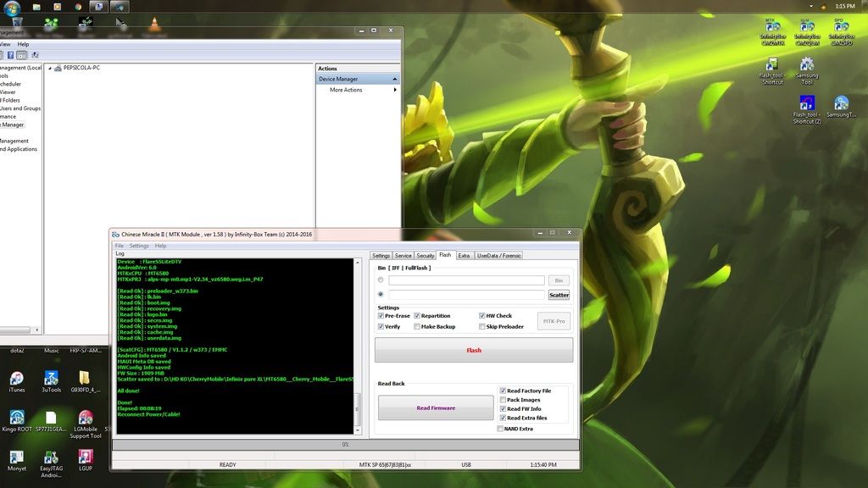
Task: Click the scatter file path input field
Action: tap(466, 295)
